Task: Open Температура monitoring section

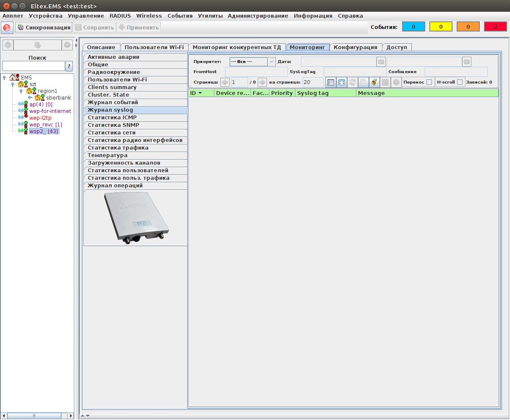Action: click(136, 155)
